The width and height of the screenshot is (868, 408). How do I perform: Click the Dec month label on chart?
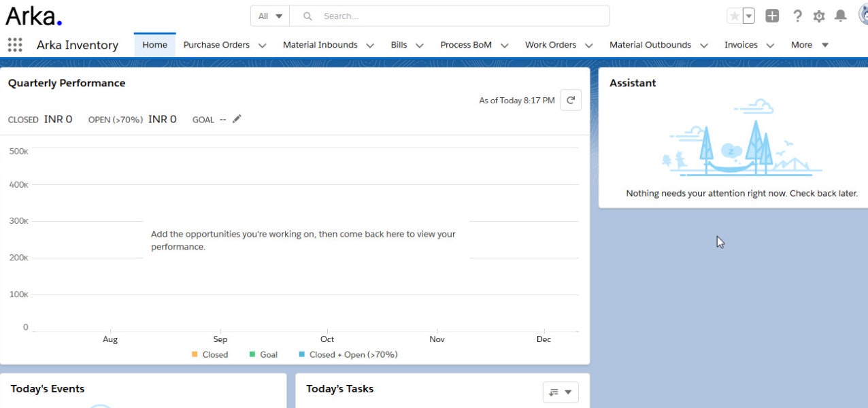544,339
